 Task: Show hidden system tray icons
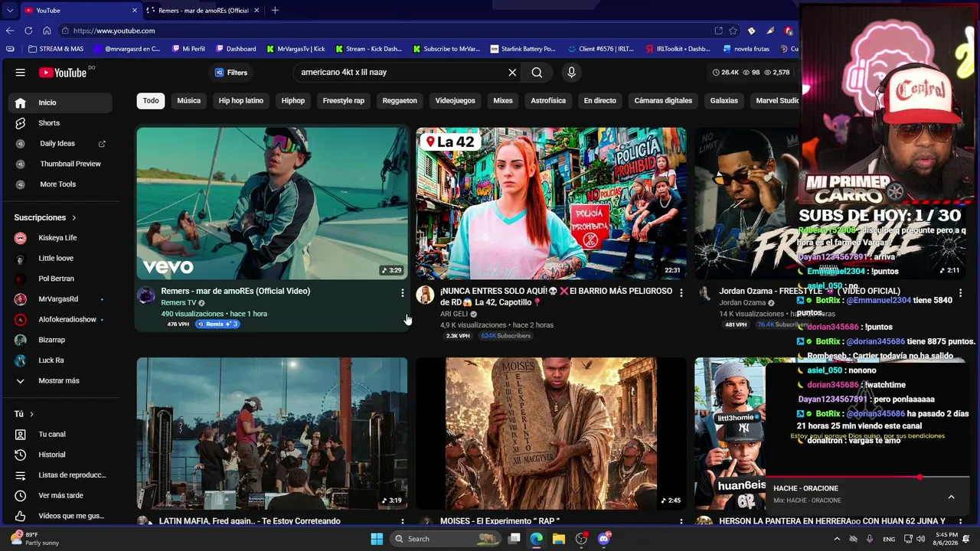tap(836, 539)
